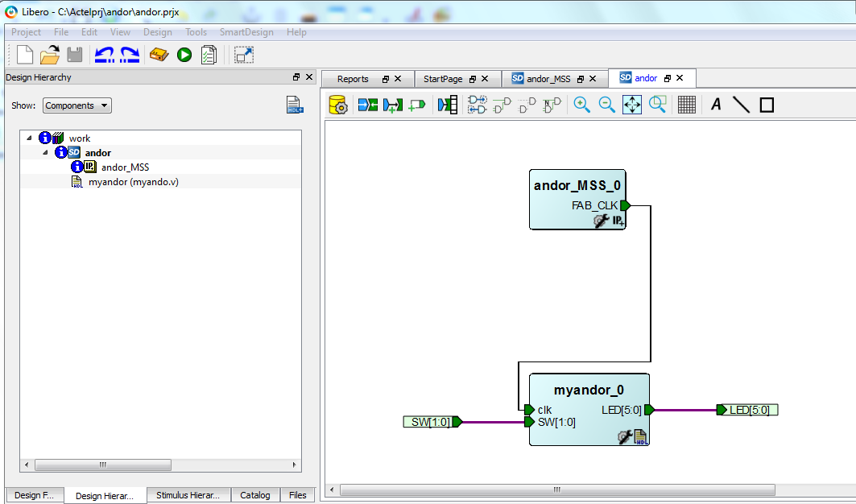Click the Add Text 'A' tool
Image resolution: width=856 pixels, height=504 pixels.
[716, 105]
